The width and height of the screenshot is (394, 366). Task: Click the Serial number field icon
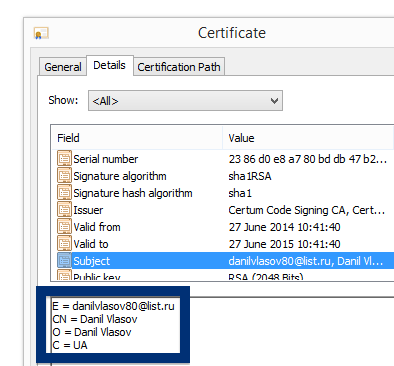pyautogui.click(x=64, y=158)
